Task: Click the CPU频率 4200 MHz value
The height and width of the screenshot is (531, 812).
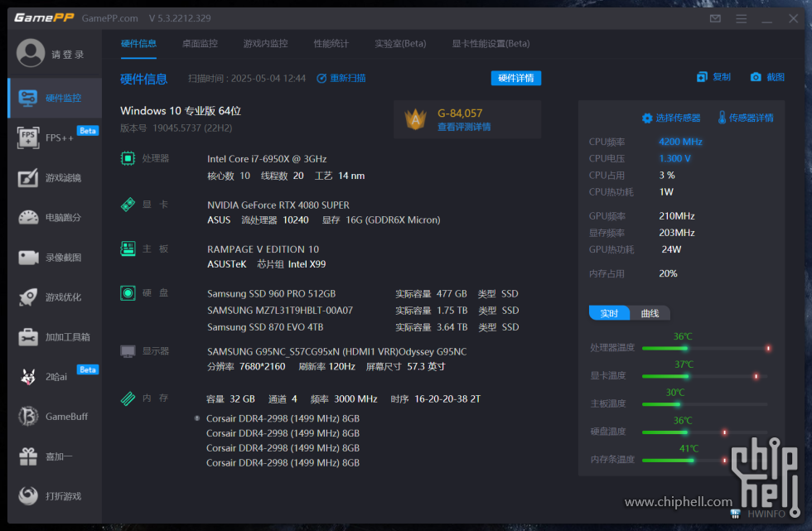Action: tap(680, 142)
